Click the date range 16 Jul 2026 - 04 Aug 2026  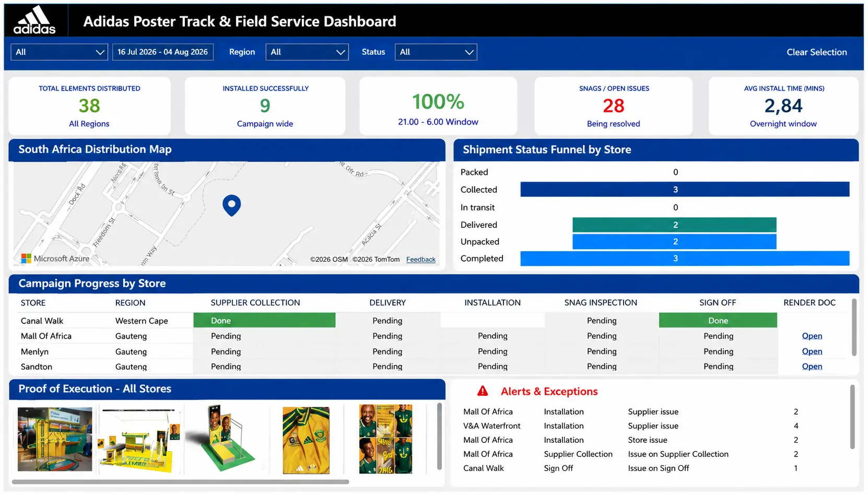coord(162,52)
